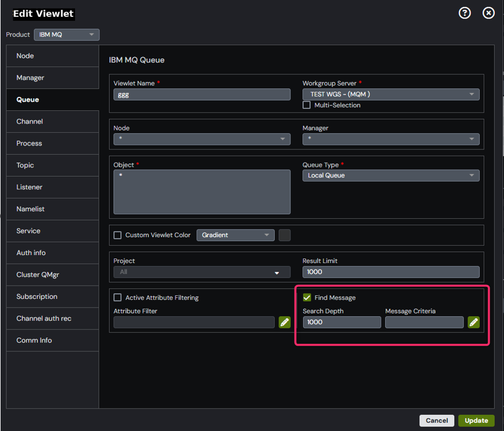Uncheck the Find Message checkbox
The height and width of the screenshot is (431, 504).
coord(307,297)
